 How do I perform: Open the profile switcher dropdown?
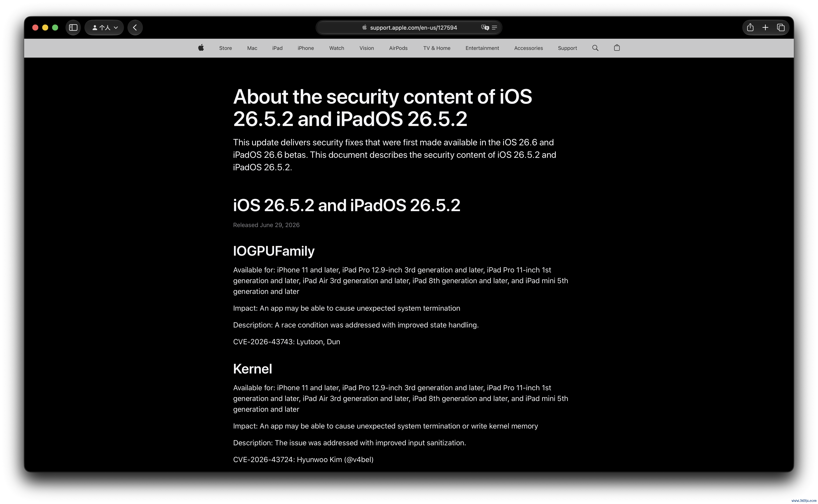(104, 28)
